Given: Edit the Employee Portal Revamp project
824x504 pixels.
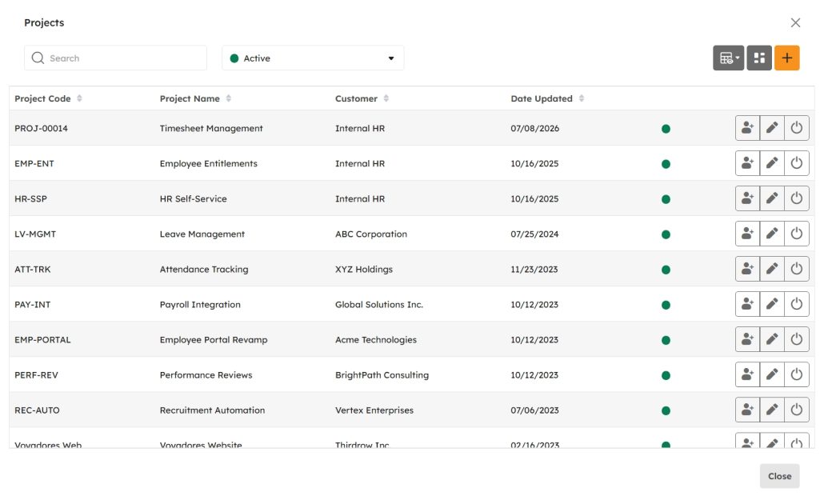Looking at the screenshot, I should (x=772, y=339).
